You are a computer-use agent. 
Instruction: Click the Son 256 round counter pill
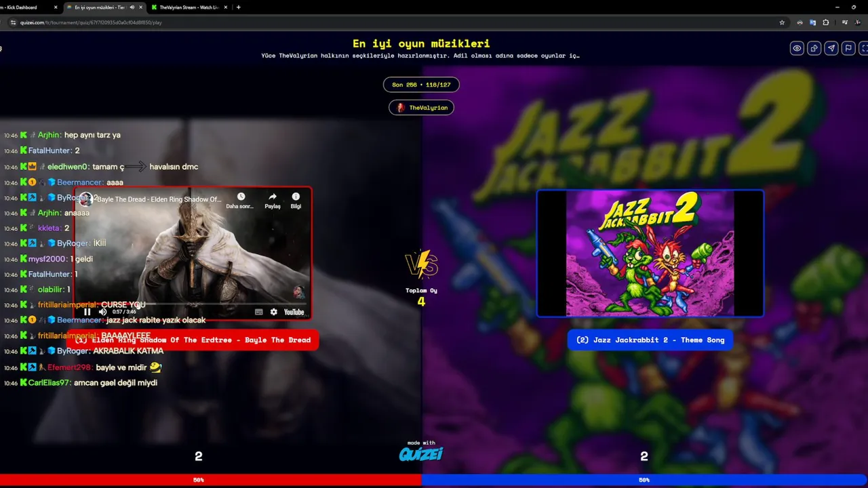tap(421, 85)
